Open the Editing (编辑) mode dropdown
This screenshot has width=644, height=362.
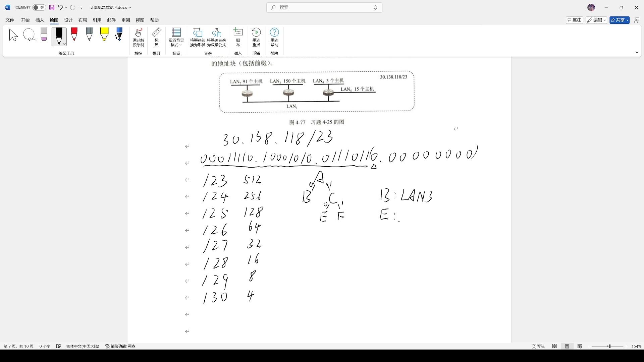[596, 20]
